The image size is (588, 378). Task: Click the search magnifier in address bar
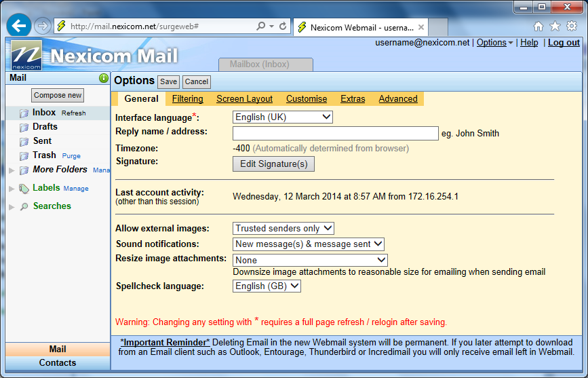pyautogui.click(x=260, y=26)
